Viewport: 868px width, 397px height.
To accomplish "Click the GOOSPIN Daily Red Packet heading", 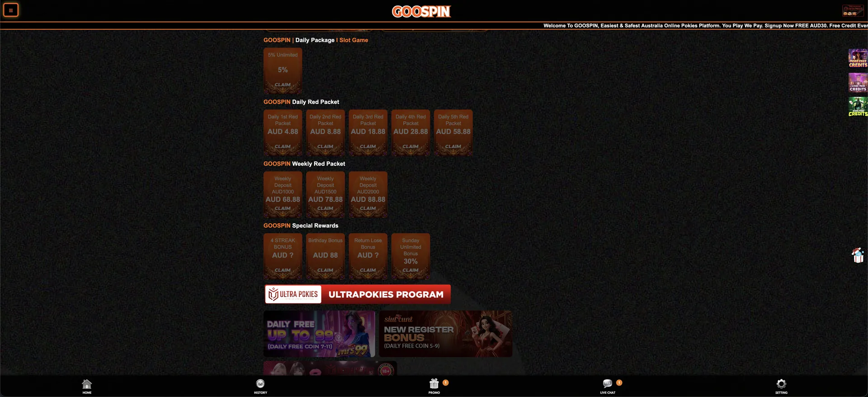I will tap(301, 102).
